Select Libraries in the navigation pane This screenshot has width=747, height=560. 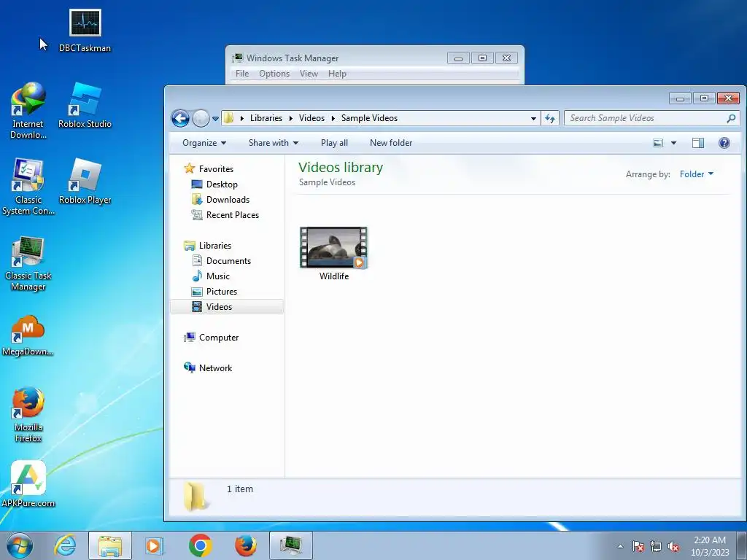208,245
